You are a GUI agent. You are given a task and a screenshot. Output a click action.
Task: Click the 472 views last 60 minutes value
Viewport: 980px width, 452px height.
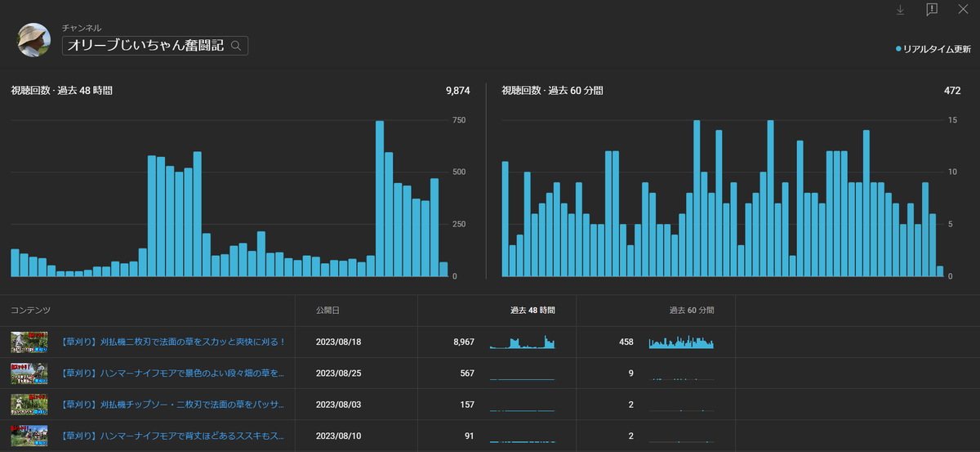[x=952, y=91]
